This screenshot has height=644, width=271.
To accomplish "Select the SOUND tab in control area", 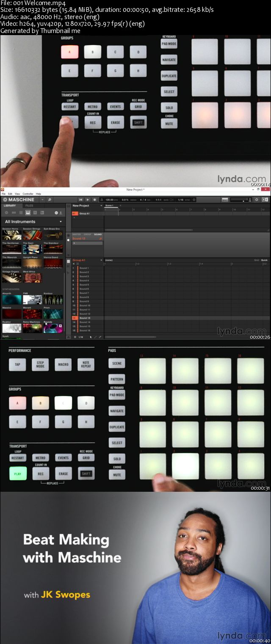I will [98, 234].
